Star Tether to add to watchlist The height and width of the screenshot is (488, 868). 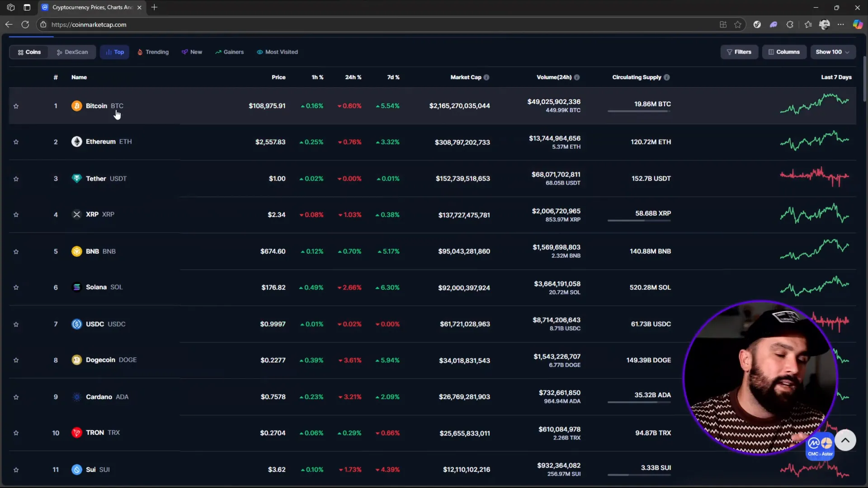click(x=16, y=178)
